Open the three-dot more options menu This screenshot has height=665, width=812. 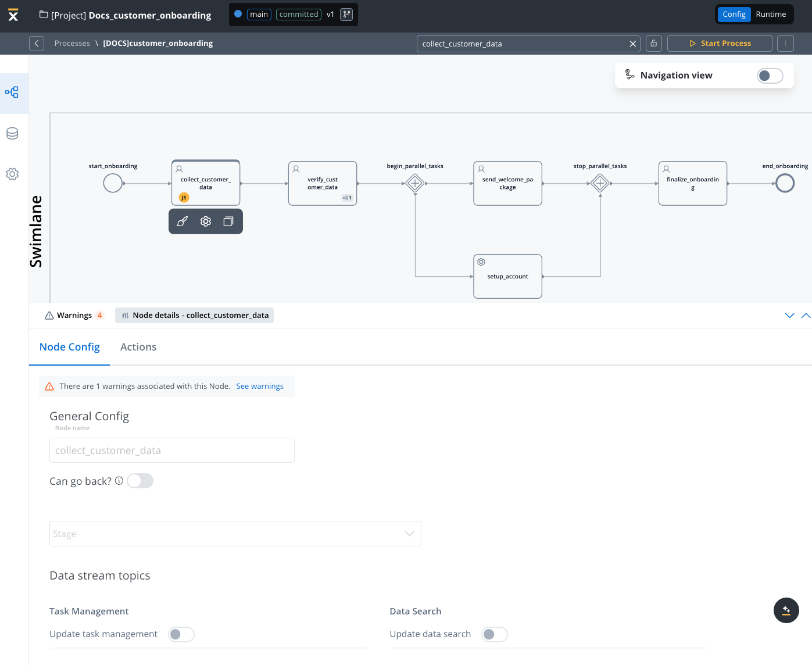coord(785,44)
